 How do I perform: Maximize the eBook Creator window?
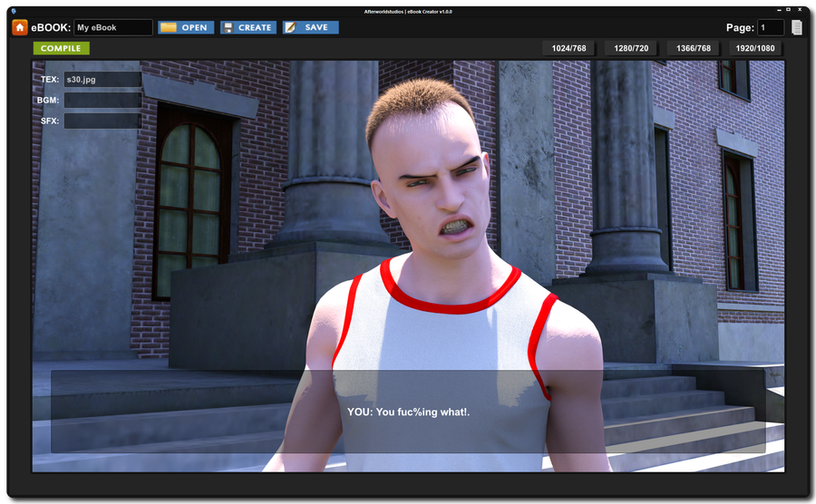pyautogui.click(x=789, y=10)
